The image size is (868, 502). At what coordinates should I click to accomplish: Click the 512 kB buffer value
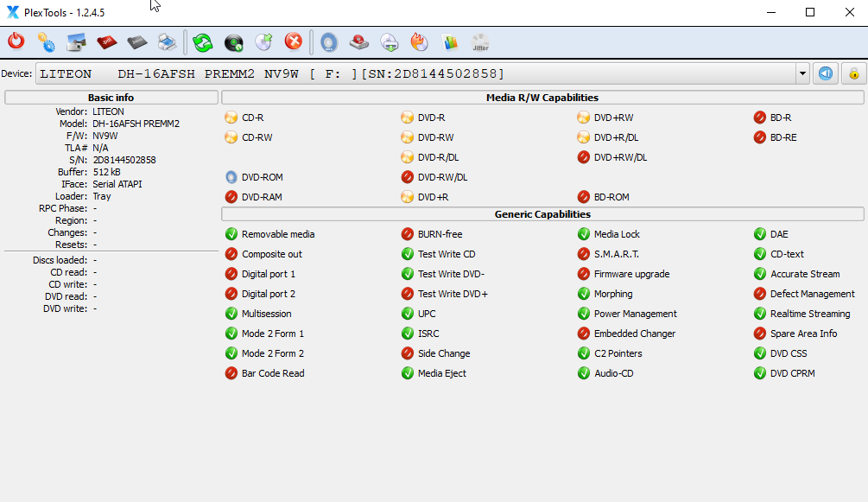tap(107, 172)
